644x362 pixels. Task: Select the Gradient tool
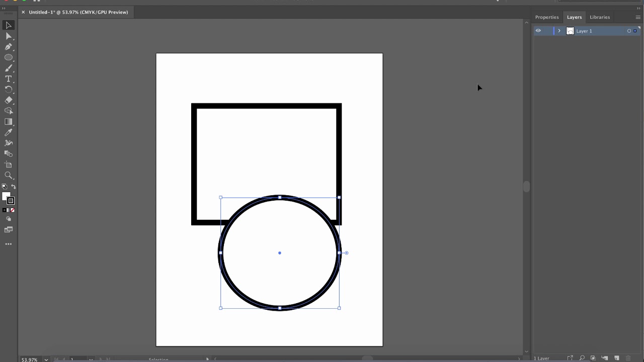coord(9,122)
